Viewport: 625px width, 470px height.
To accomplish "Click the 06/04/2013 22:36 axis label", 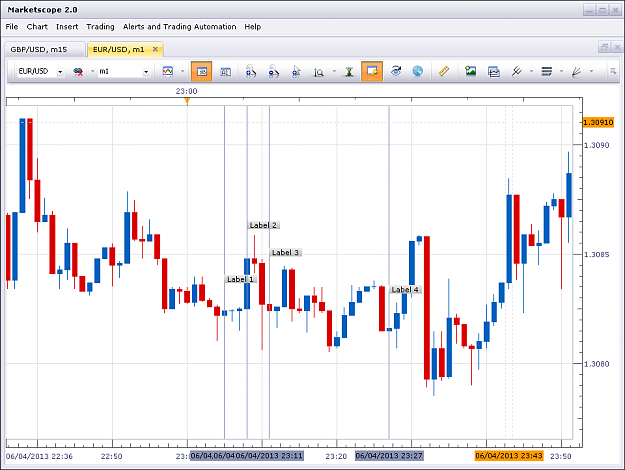I will (39, 456).
